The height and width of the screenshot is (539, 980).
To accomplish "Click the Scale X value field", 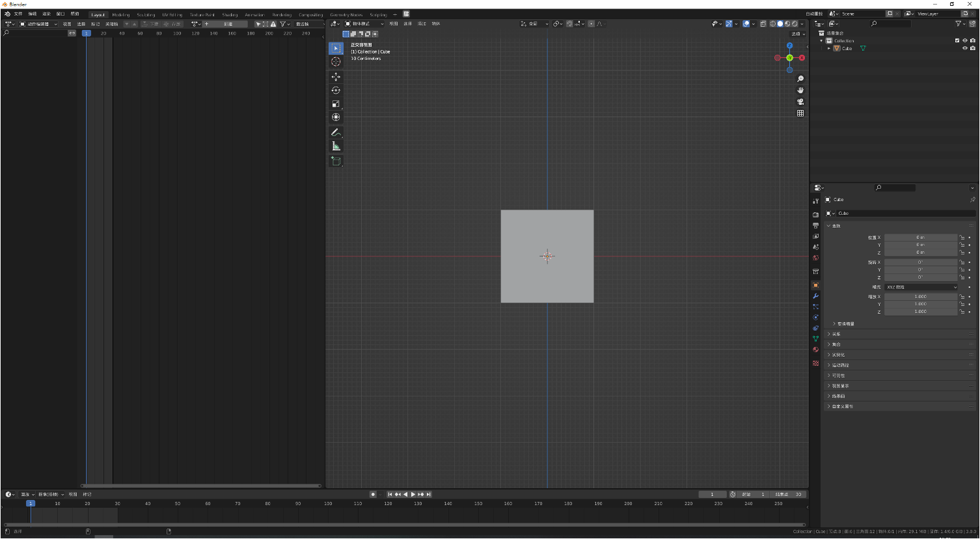I will point(920,297).
